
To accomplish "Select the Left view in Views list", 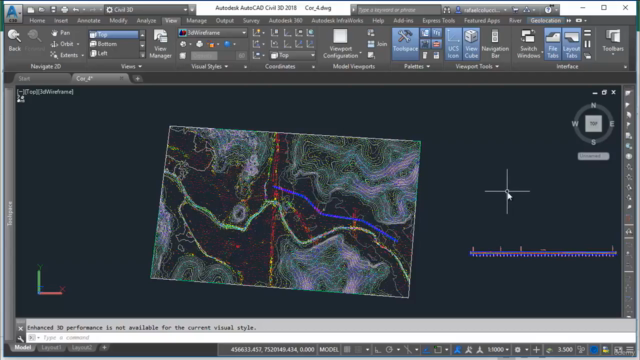I will point(113,53).
